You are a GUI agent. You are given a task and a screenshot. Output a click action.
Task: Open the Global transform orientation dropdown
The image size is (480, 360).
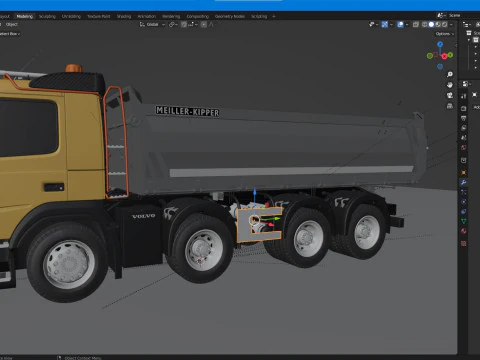[x=152, y=24]
